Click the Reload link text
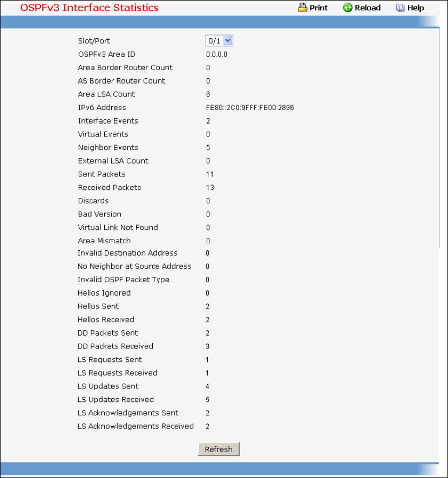The height and width of the screenshot is (478, 448). pos(368,8)
